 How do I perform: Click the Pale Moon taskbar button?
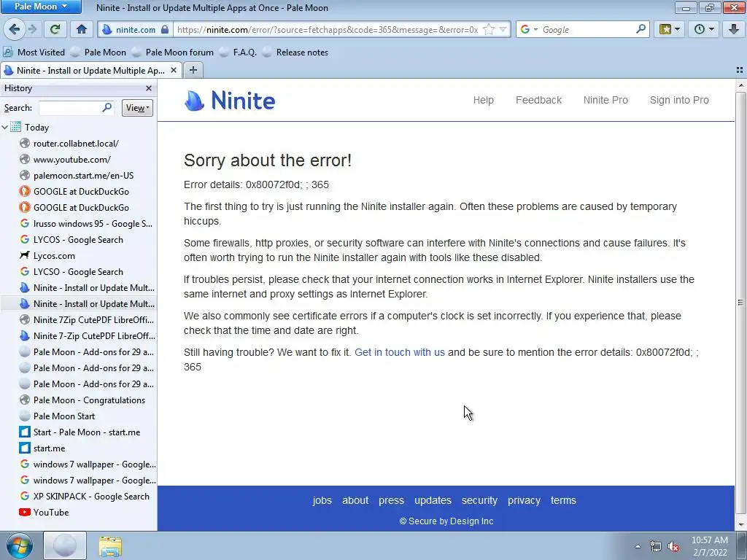pos(65,545)
